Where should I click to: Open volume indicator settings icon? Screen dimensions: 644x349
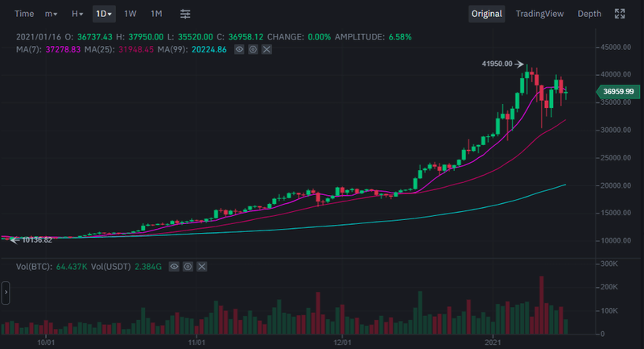point(188,265)
